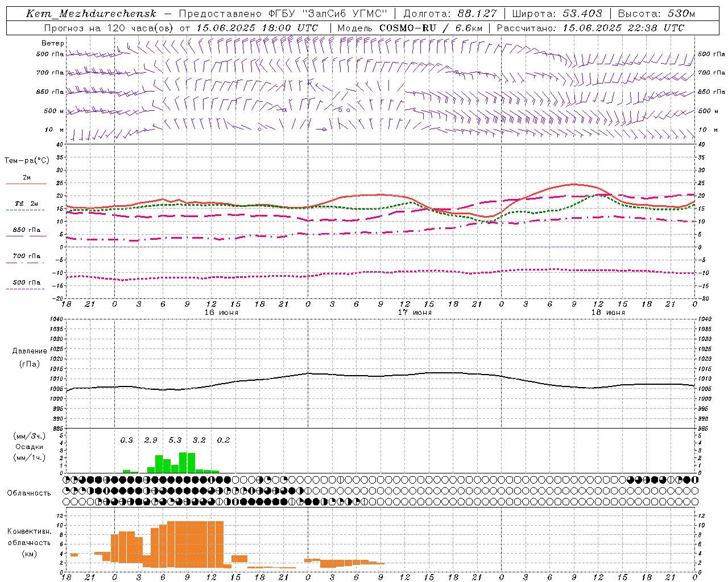Click the left-side 10 м wind row label
The image size is (728, 582).
click(54, 130)
